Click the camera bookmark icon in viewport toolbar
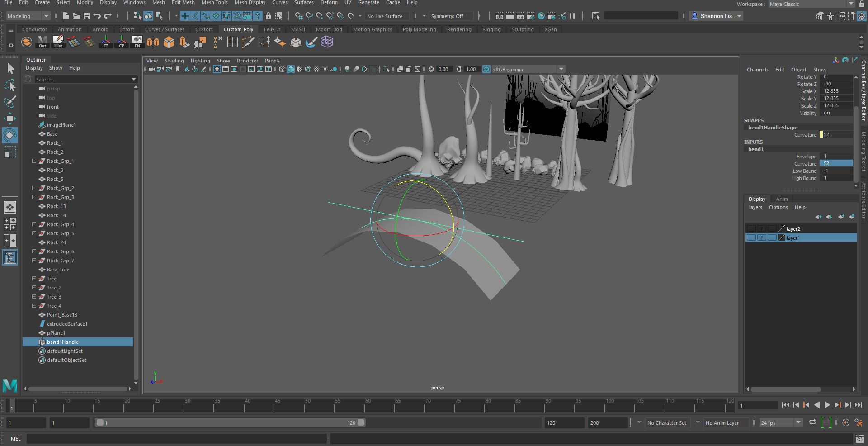The height and width of the screenshot is (446, 868). click(x=177, y=69)
